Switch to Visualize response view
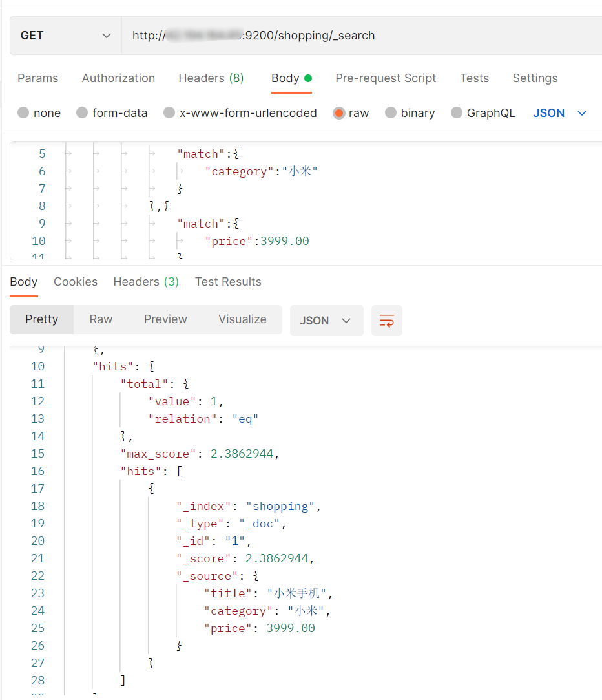The width and height of the screenshot is (602, 700). pos(242,319)
